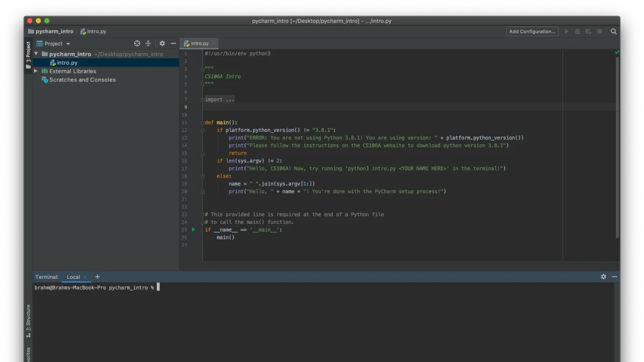Switch to the Local terminal tab
This screenshot has height=362, width=644.
tap(74, 277)
